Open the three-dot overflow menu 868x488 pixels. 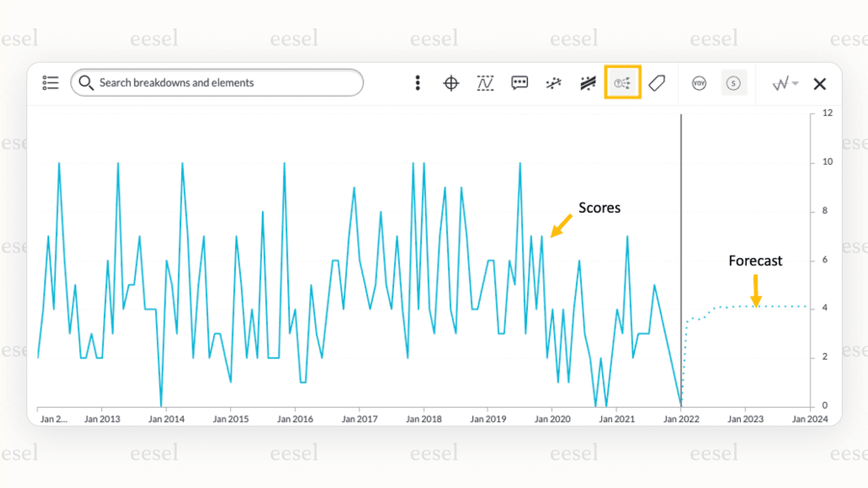(417, 83)
